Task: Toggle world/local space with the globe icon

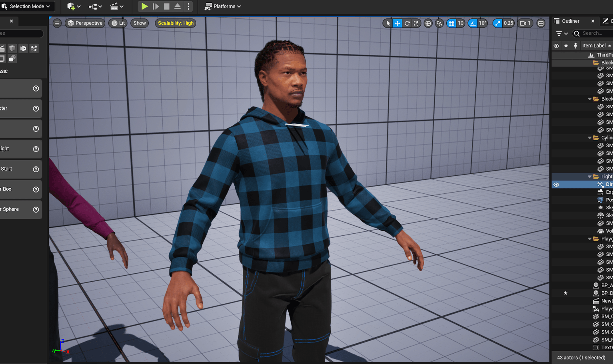Action: [428, 23]
